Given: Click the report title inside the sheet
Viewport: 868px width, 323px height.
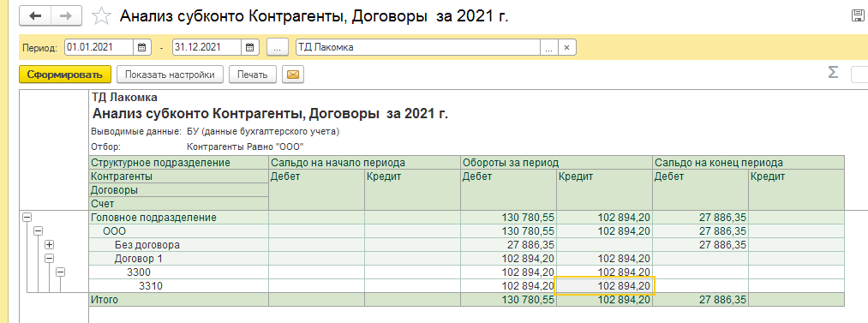Looking at the screenshot, I should [x=270, y=114].
